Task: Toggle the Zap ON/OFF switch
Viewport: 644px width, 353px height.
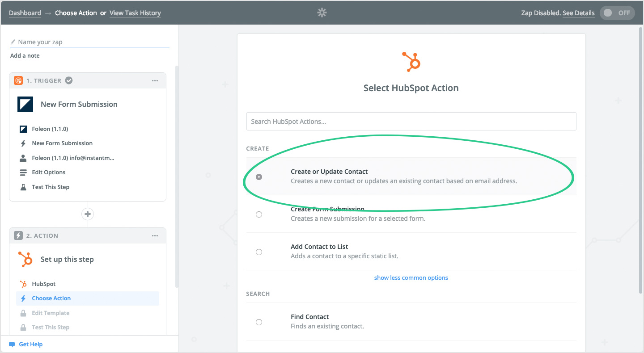Action: (617, 13)
